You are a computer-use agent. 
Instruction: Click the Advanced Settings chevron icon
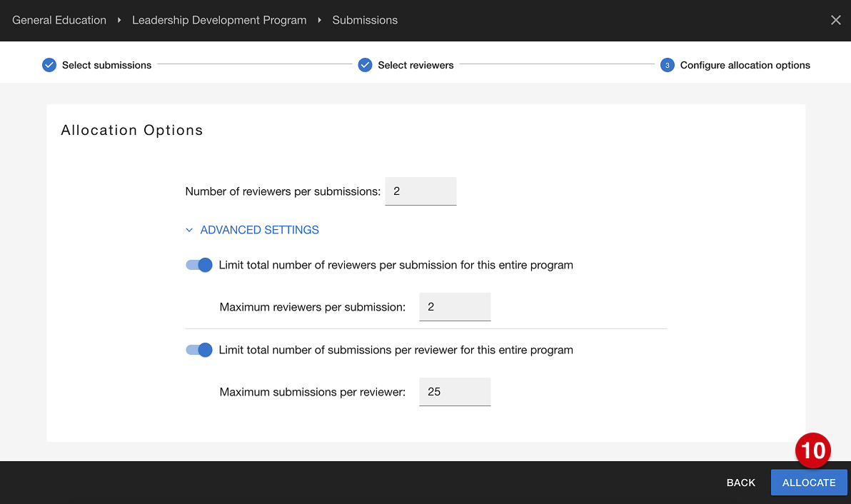tap(189, 230)
